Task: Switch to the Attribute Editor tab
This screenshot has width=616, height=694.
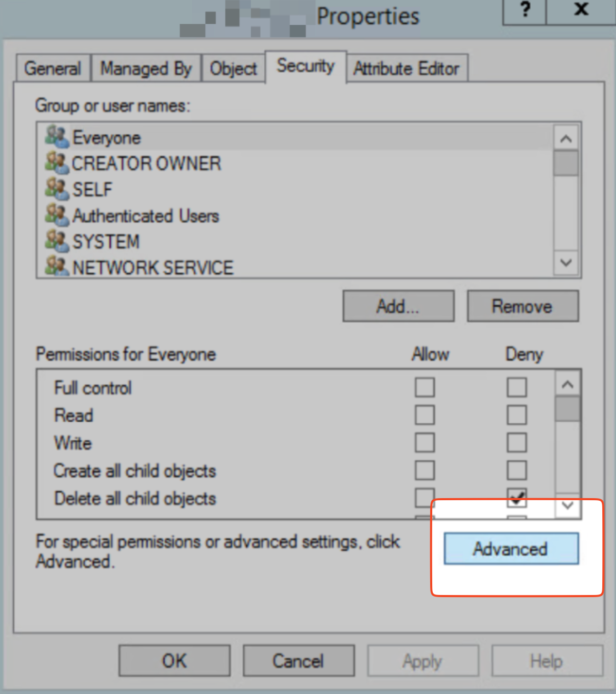Action: (406, 68)
